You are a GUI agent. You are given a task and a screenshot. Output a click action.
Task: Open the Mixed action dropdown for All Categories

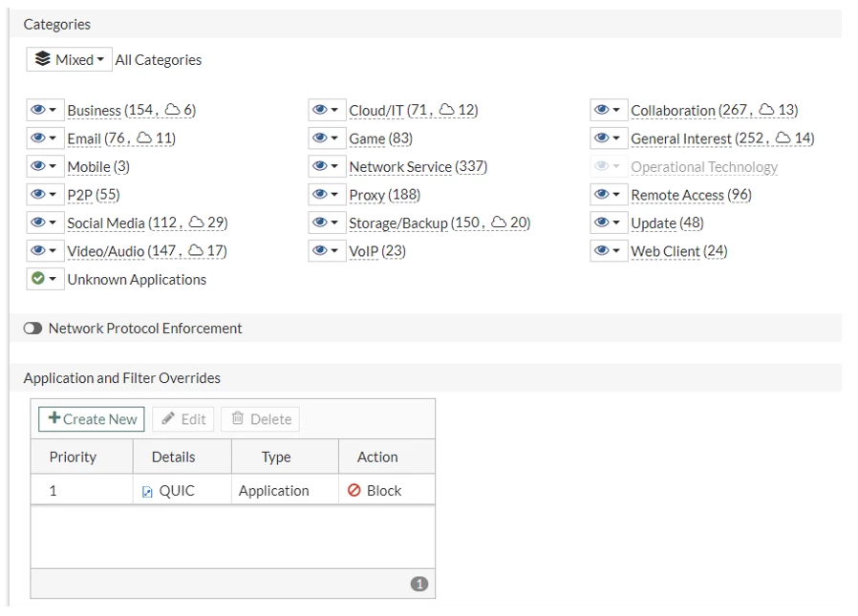point(69,59)
